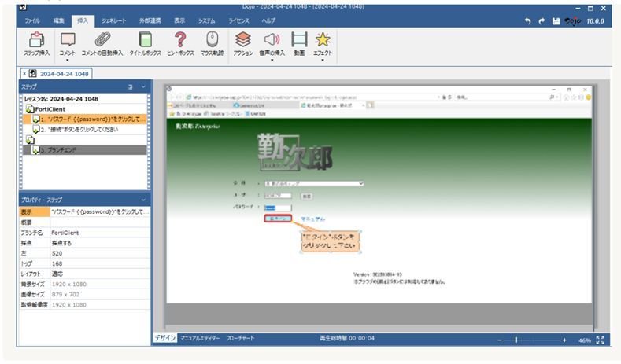This screenshot has width=621, height=364.
Task: Switch to フローチャート view
Action: [x=240, y=338]
